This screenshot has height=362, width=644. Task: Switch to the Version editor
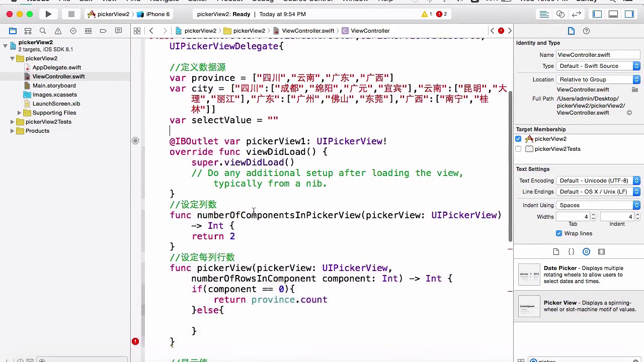(577, 14)
